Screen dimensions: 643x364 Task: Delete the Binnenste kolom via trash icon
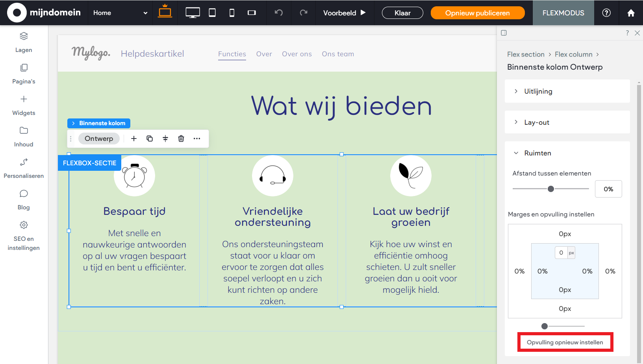coord(181,139)
